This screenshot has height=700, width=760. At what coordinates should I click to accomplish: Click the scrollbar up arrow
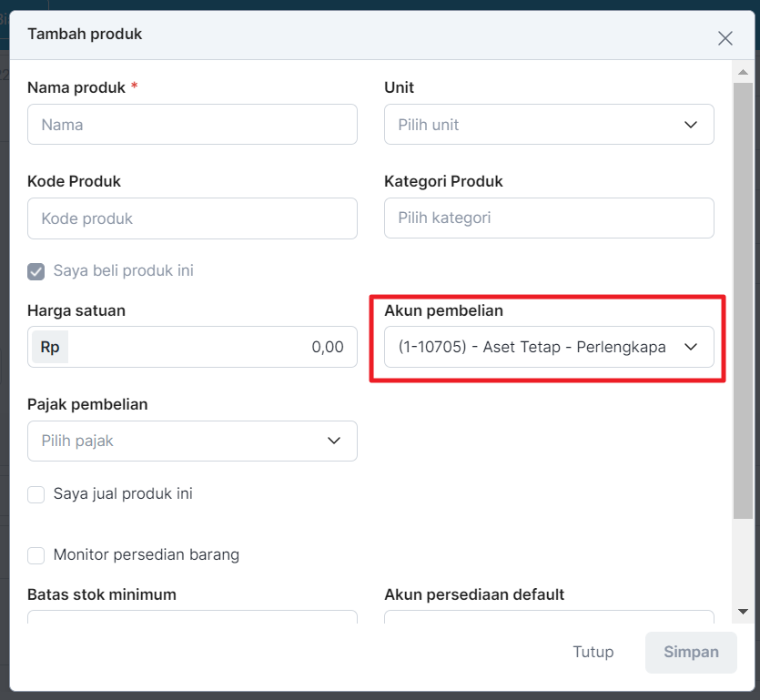point(743,72)
